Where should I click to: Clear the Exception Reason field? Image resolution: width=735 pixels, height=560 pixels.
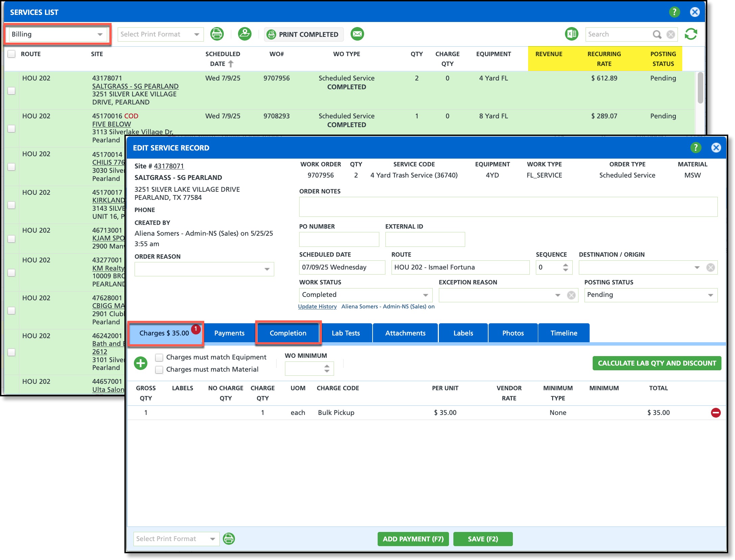[571, 295]
